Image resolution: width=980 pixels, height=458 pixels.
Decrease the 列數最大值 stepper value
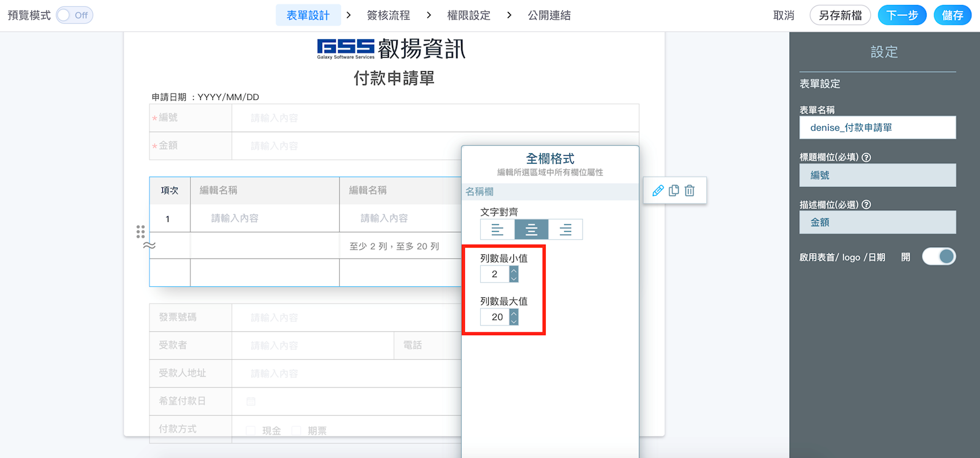(x=514, y=321)
